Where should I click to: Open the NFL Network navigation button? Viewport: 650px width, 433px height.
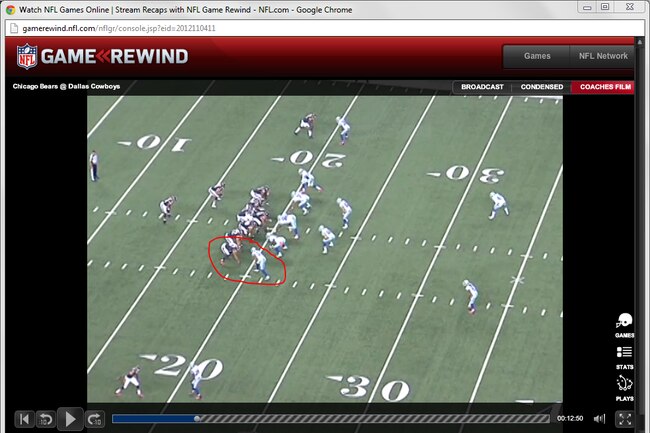click(x=602, y=56)
